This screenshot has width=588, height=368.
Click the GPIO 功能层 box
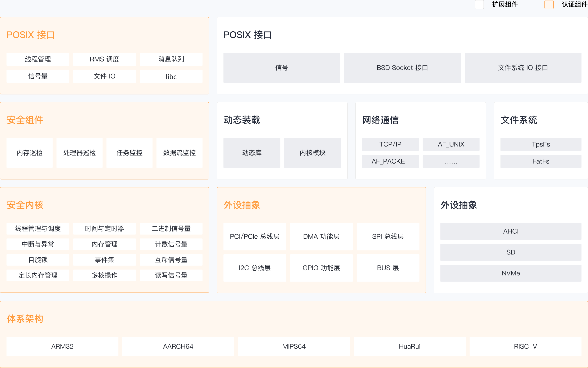click(321, 268)
